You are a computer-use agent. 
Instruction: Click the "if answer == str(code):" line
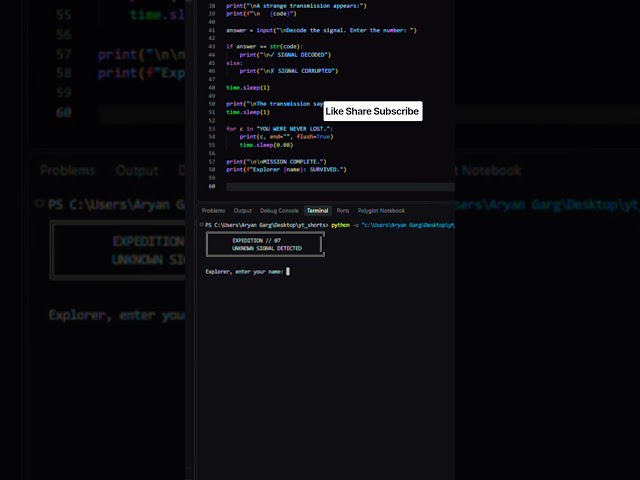[264, 47]
